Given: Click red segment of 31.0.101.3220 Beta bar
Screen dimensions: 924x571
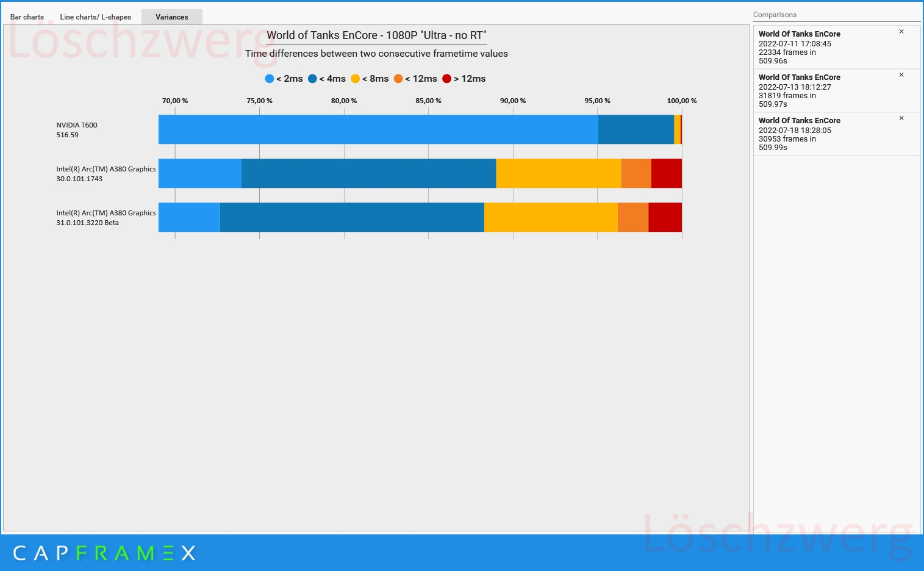Looking at the screenshot, I should pyautogui.click(x=665, y=217).
